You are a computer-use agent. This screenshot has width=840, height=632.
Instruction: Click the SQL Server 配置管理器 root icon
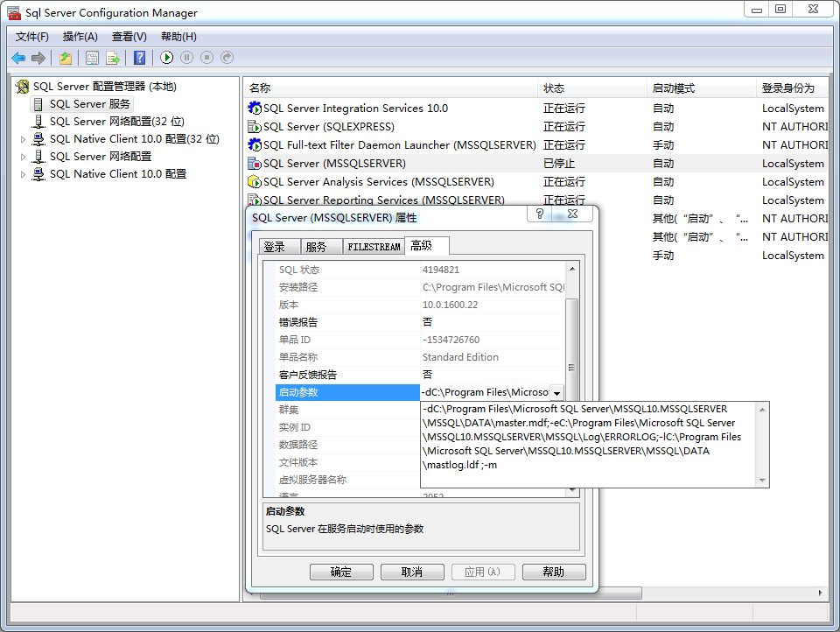click(23, 87)
